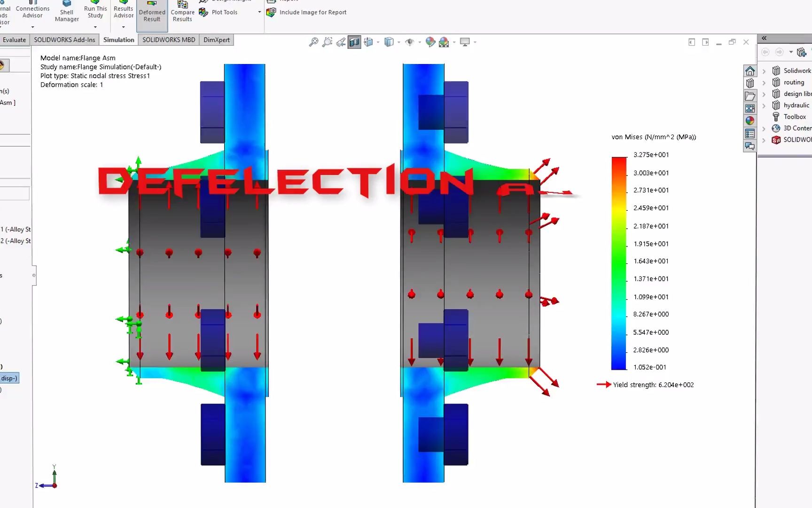Select the Previous View icon
This screenshot has height=508, width=812.
(x=341, y=42)
